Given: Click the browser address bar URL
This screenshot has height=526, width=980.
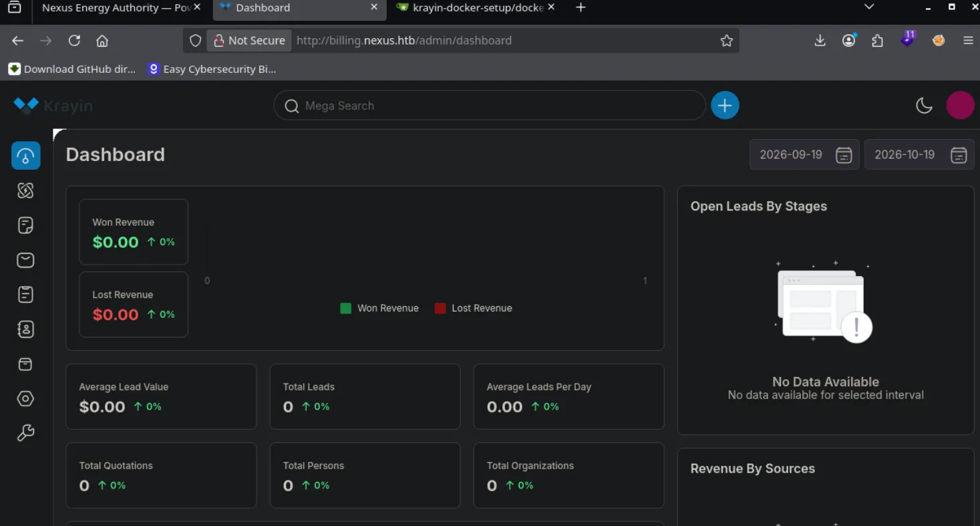Looking at the screenshot, I should pyautogui.click(x=404, y=41).
